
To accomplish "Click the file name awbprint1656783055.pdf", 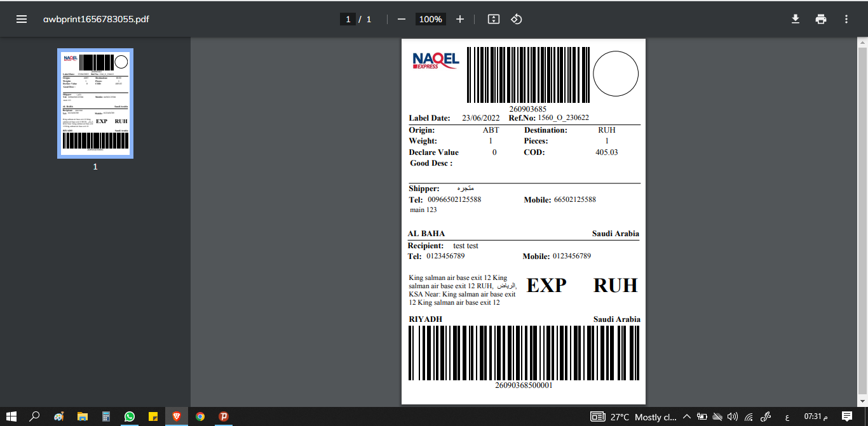I will (96, 19).
